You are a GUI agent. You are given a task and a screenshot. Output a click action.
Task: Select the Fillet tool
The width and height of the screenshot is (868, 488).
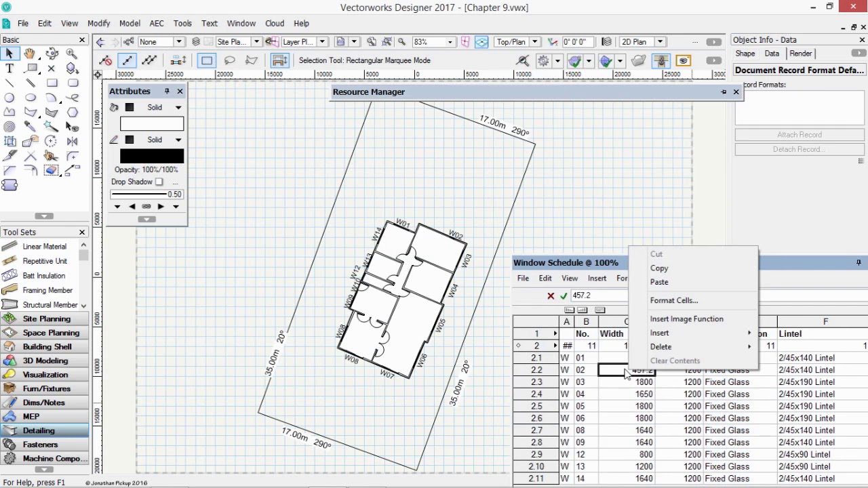tap(73, 156)
